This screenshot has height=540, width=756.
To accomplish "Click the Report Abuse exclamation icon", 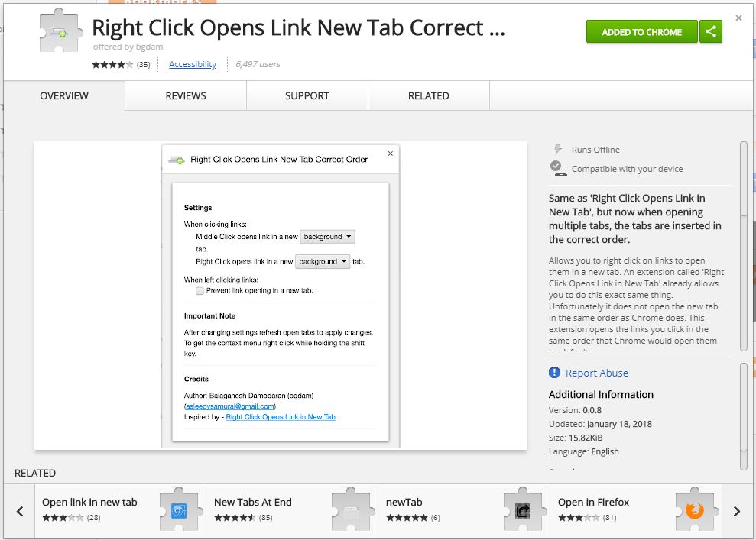I will tap(554, 373).
